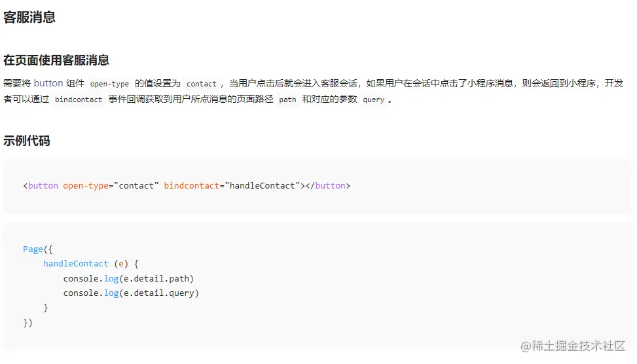Image resolution: width=637 pixels, height=364 pixels.
Task: Click the console.log(e.detail.path) line
Action: [128, 278]
